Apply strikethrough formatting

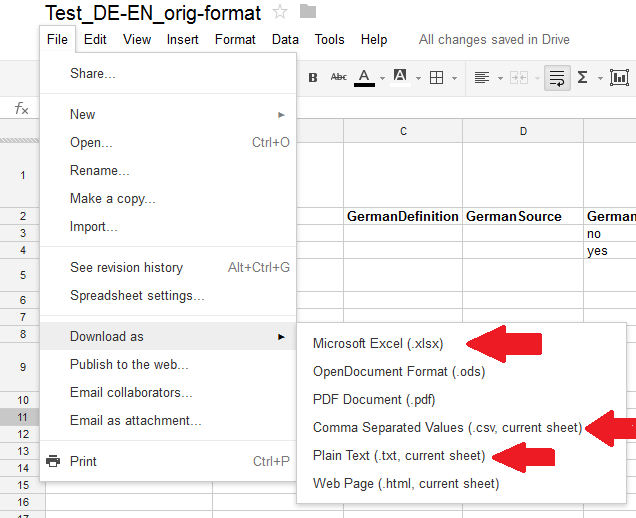[x=338, y=77]
